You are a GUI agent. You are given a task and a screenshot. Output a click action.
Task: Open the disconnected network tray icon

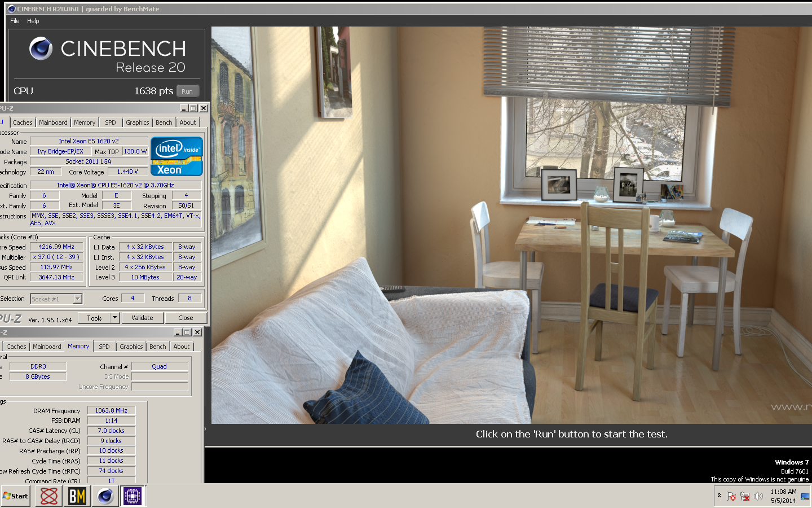pyautogui.click(x=745, y=496)
